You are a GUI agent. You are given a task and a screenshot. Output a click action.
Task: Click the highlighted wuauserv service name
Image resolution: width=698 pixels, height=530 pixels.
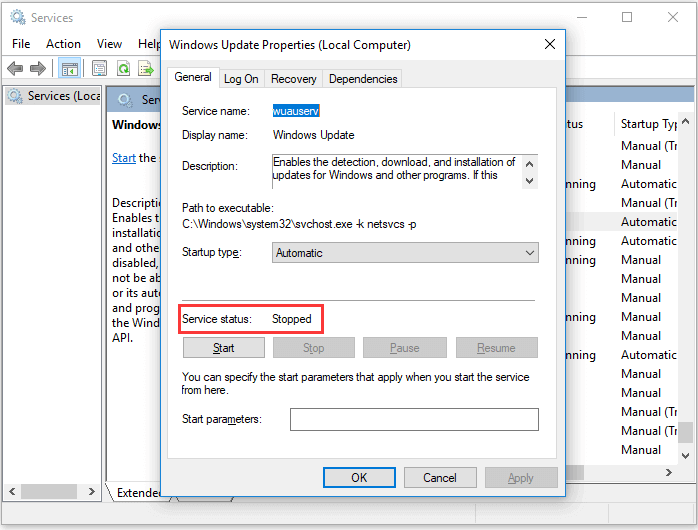[296, 111]
